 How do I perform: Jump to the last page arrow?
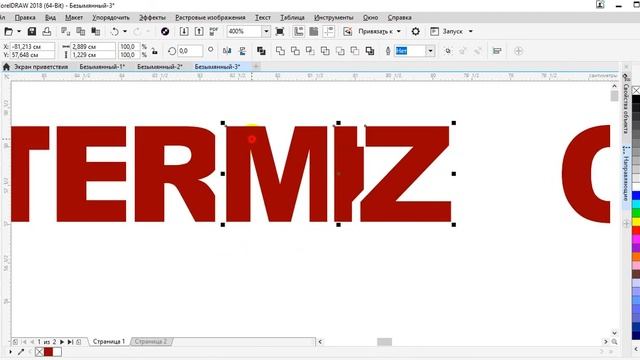point(70,342)
